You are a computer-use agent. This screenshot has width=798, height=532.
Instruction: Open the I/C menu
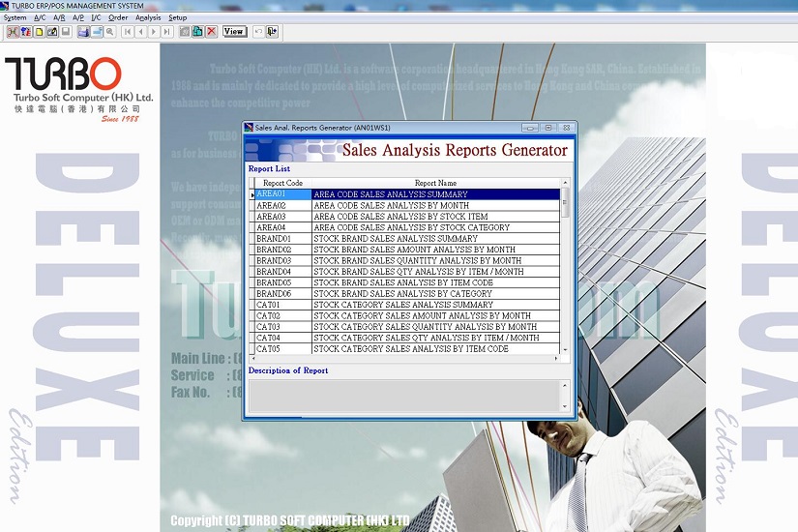(x=96, y=17)
